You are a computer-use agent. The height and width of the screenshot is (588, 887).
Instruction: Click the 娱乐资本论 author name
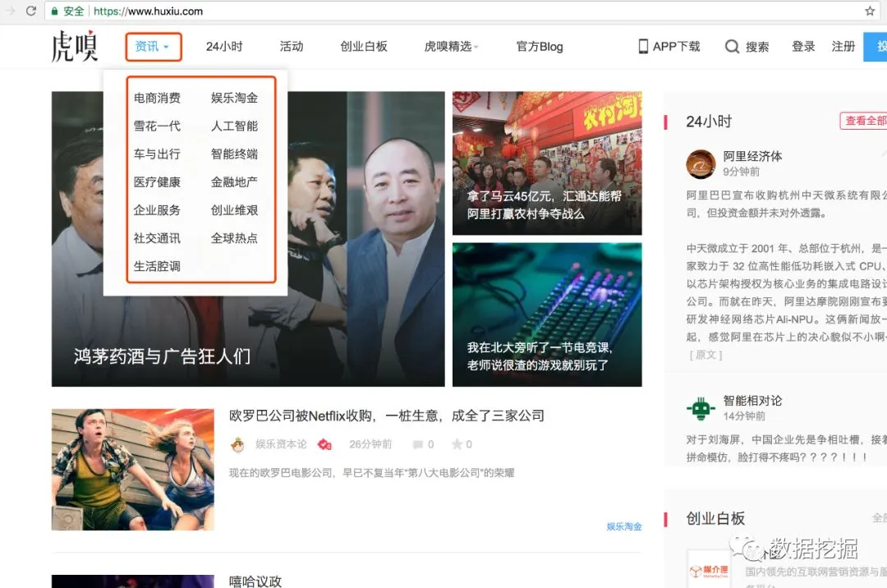point(281,444)
